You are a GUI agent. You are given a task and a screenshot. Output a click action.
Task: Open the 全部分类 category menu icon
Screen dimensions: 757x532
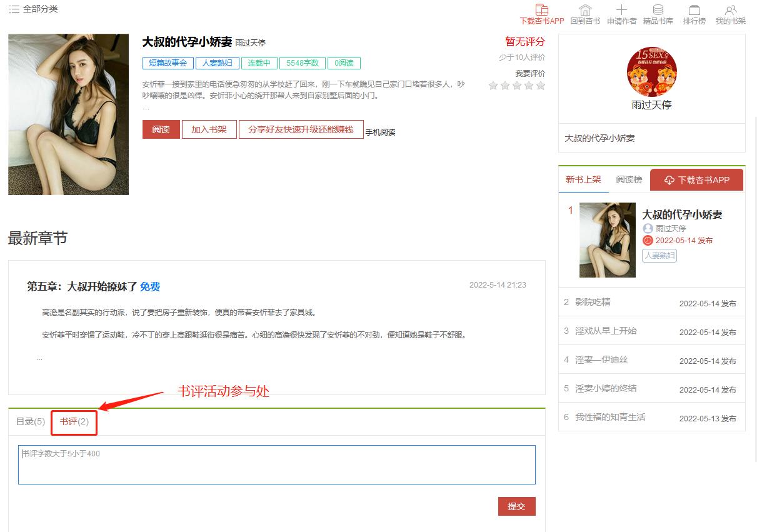(x=14, y=9)
